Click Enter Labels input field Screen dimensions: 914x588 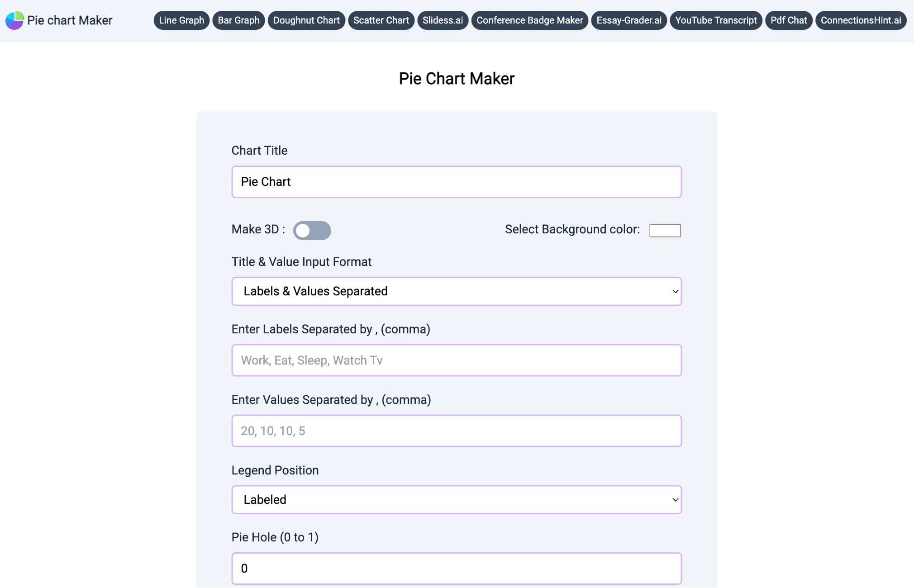(457, 360)
